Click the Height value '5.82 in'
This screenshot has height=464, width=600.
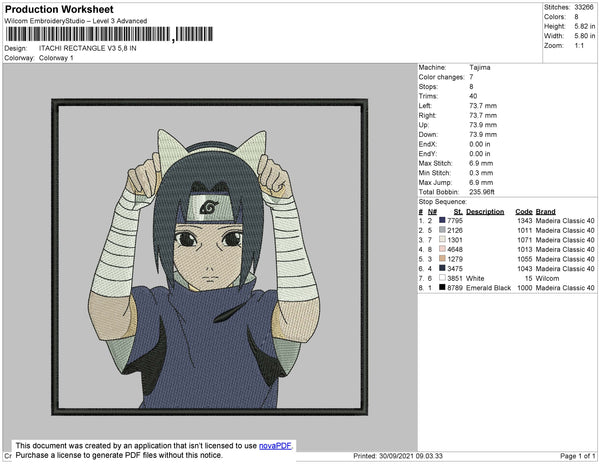[585, 26]
